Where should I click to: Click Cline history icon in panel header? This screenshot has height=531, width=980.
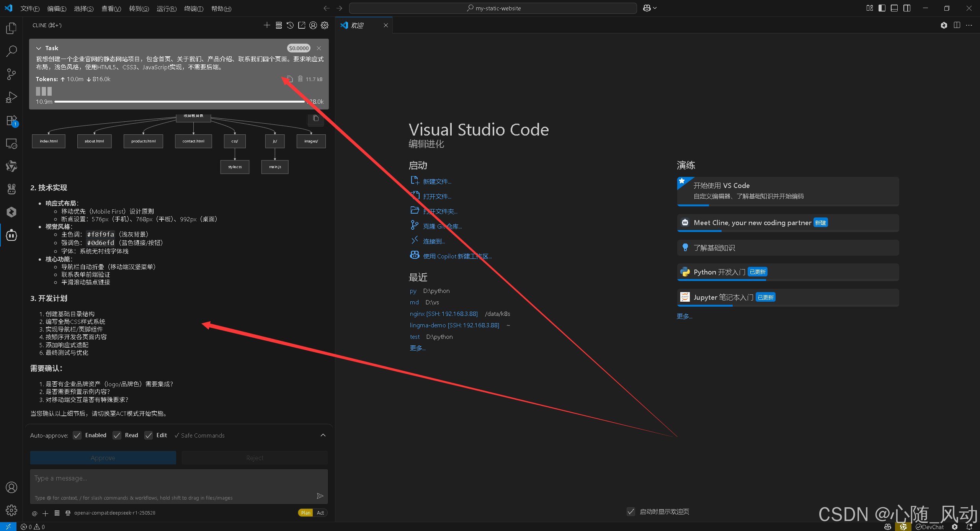pos(290,25)
